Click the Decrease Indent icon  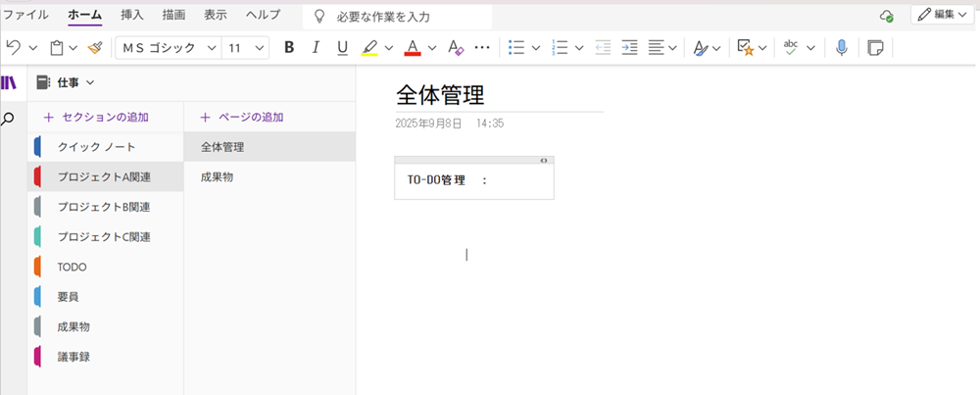(603, 47)
